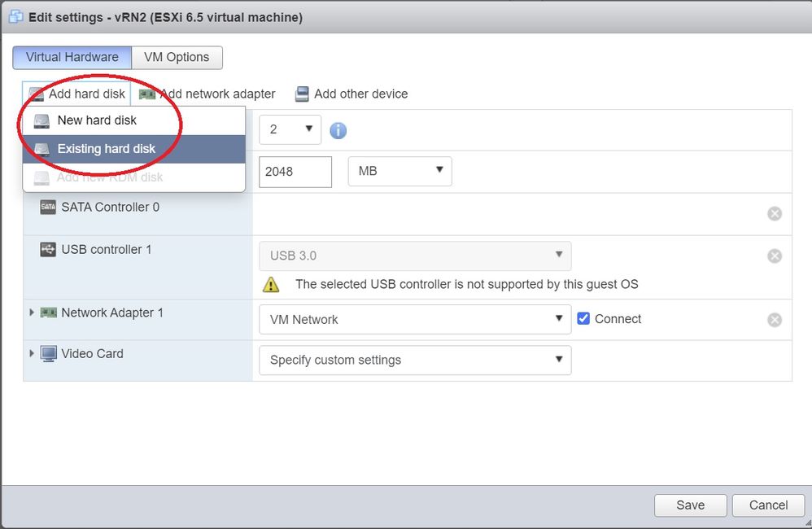Click the yellow USB warning icon
Viewport: 812px width, 529px height.
(x=271, y=285)
